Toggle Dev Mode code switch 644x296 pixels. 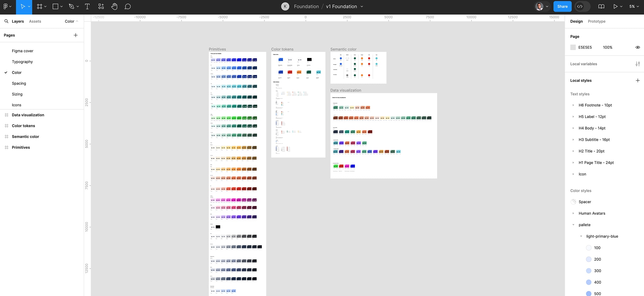[582, 6]
